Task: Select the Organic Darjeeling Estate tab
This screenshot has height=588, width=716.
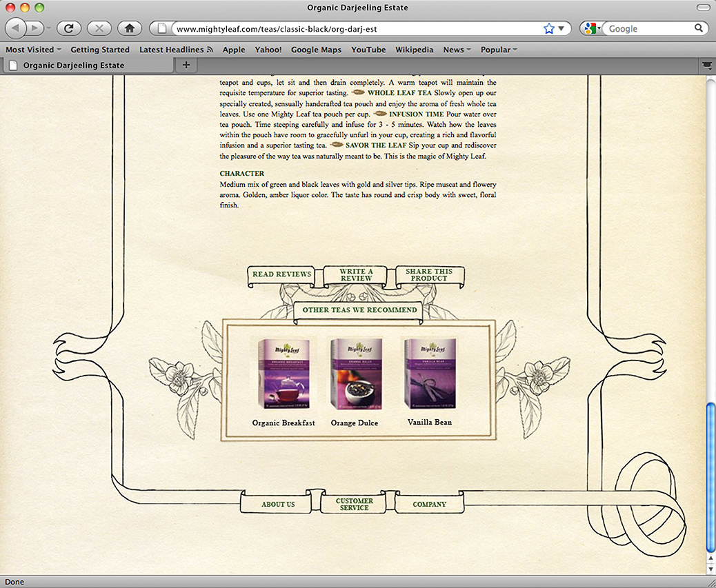Action: click(89, 65)
